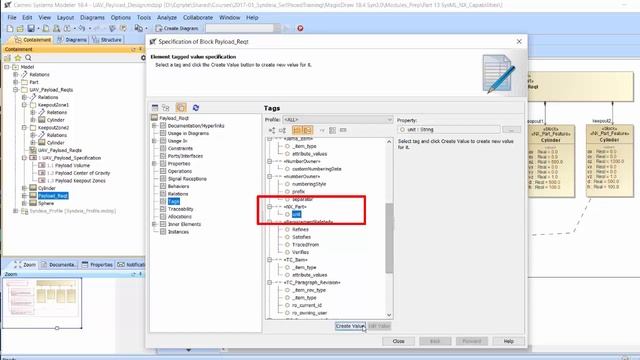640x360 pixels.
Task: Select the numberingStyle tag circle
Action: point(287,184)
